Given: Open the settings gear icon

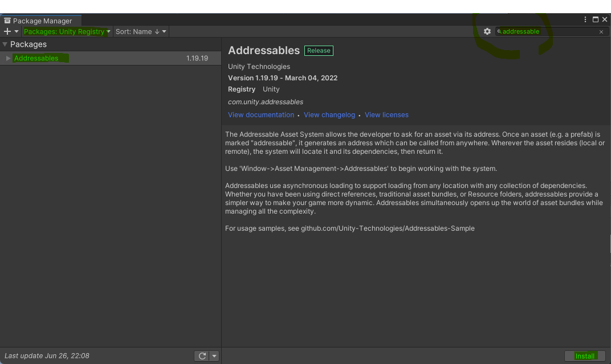Looking at the screenshot, I should point(487,31).
